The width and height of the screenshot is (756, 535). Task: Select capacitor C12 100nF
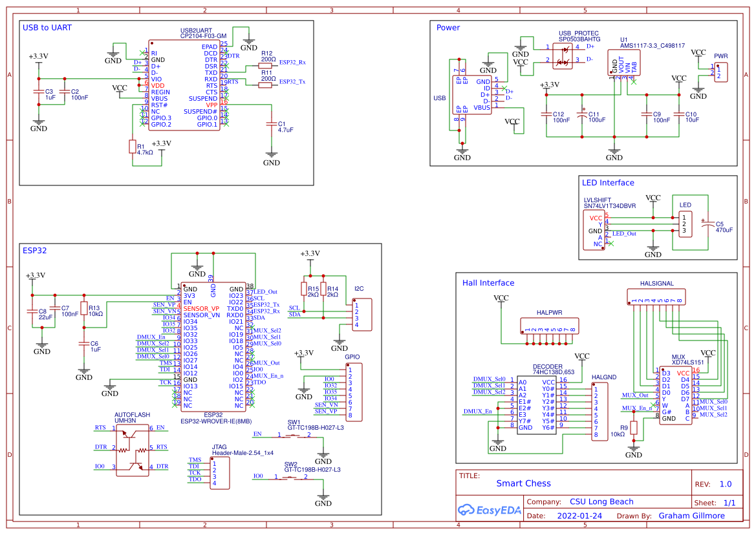(x=546, y=114)
